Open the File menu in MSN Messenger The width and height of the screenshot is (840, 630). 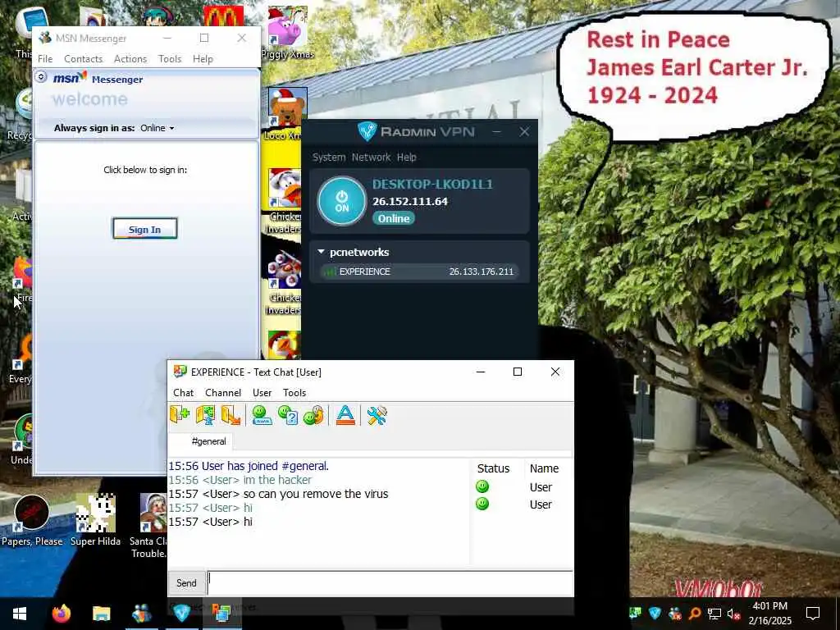coord(45,59)
